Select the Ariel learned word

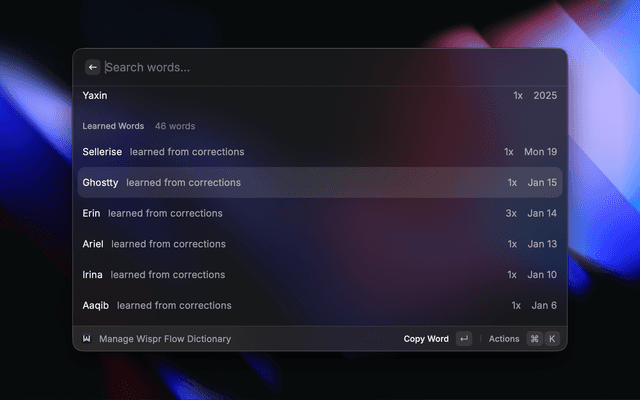93,244
